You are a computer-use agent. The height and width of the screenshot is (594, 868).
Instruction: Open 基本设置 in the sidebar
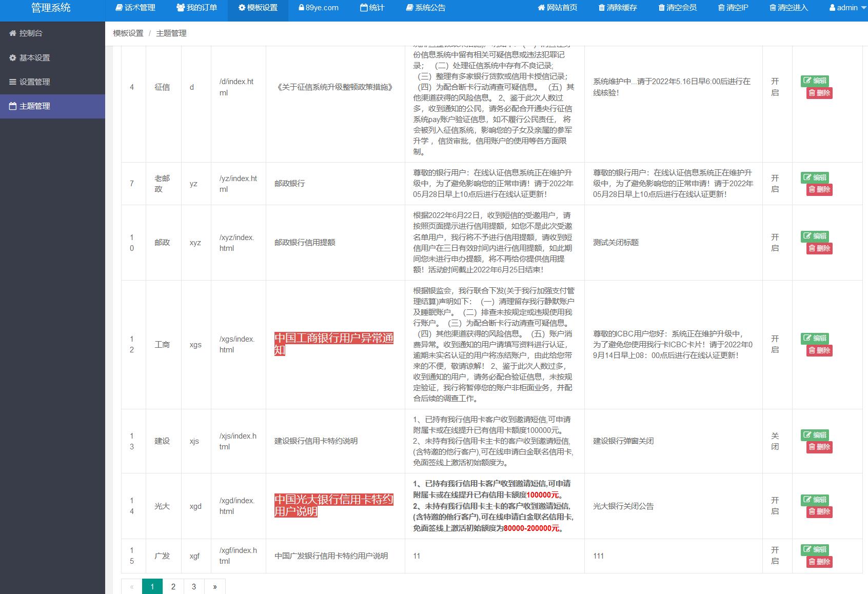pos(52,58)
